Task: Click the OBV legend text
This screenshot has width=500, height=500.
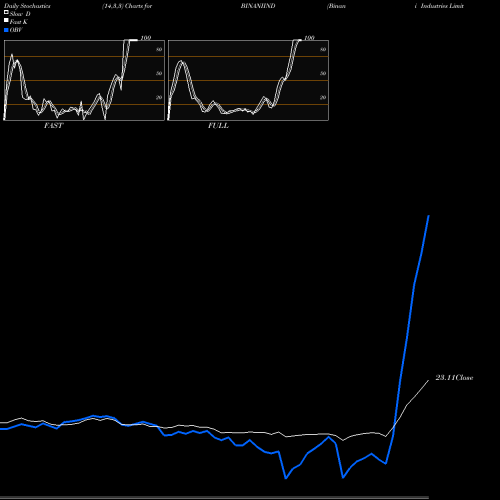Action: point(16,30)
